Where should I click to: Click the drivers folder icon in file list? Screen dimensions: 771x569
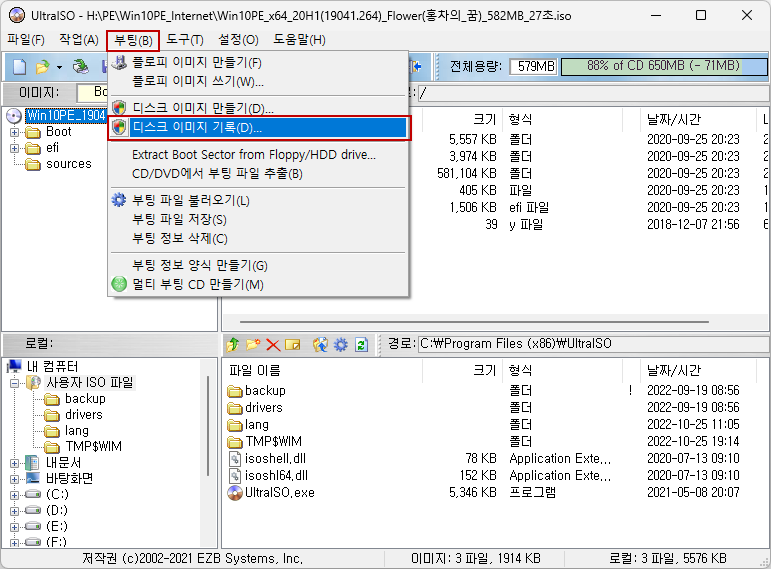click(235, 408)
